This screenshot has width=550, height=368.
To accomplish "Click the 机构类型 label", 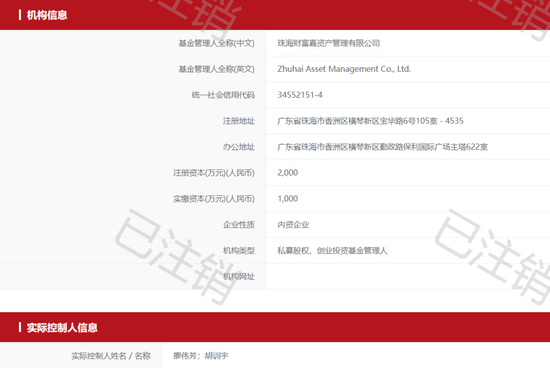I will [x=239, y=251].
